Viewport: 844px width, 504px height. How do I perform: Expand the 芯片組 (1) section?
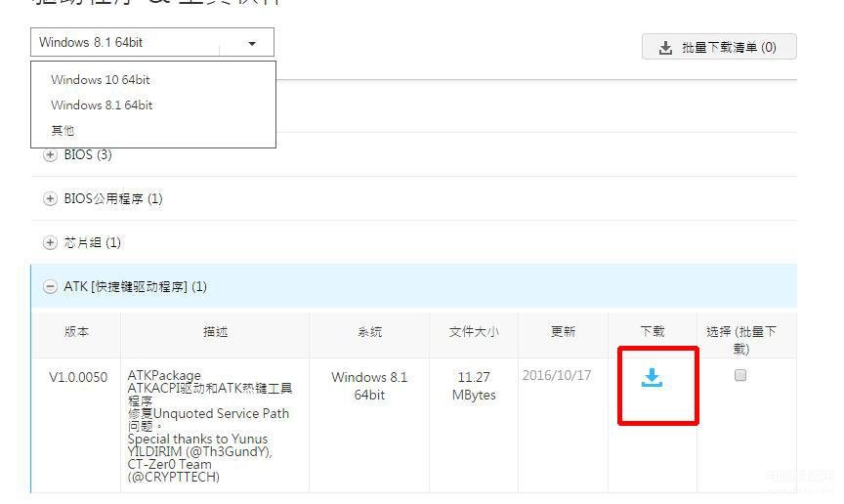[50, 243]
